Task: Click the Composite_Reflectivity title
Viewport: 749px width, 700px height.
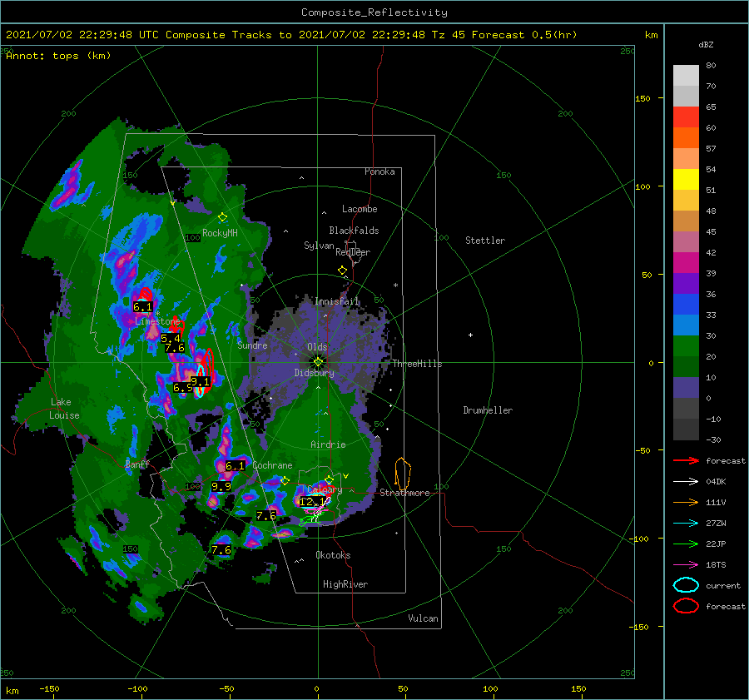Action: click(374, 12)
